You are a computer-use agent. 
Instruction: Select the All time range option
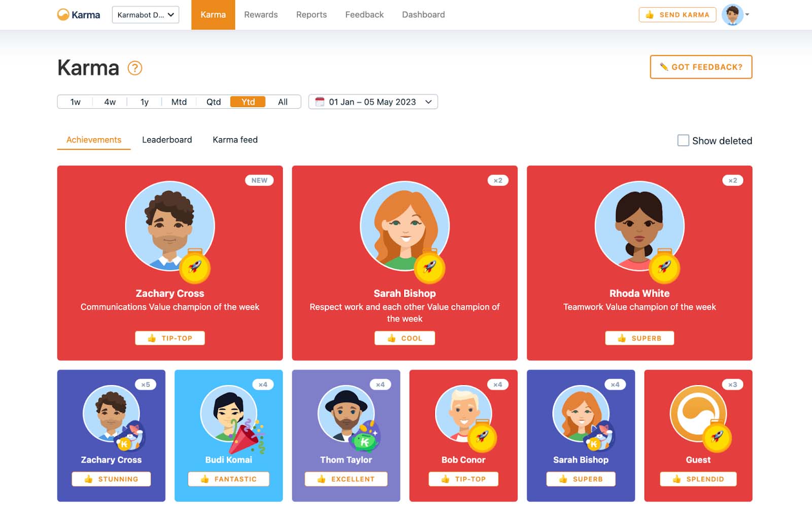(x=283, y=102)
